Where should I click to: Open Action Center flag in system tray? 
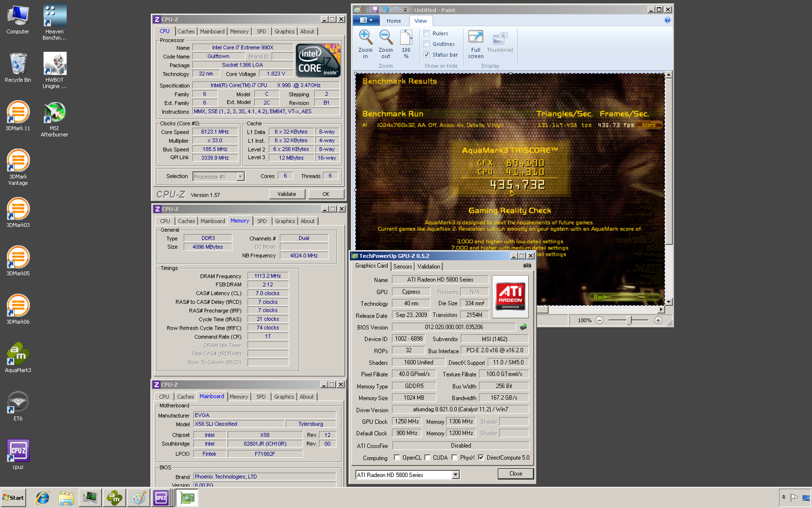(x=794, y=497)
